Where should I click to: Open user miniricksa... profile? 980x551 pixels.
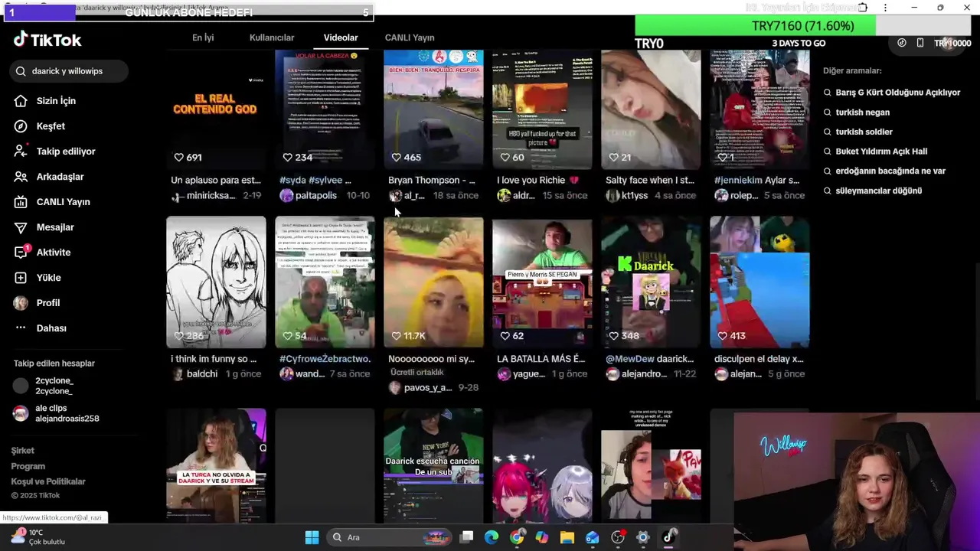[x=204, y=196]
